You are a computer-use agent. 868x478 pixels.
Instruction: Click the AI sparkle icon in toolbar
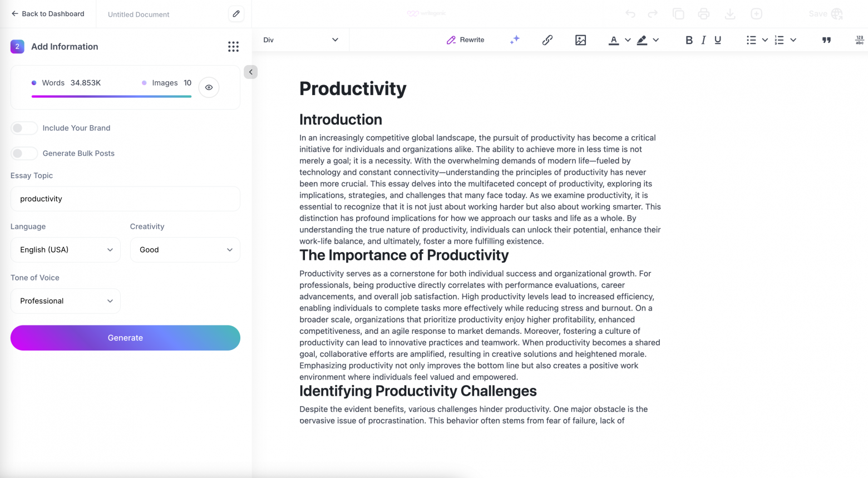(515, 40)
